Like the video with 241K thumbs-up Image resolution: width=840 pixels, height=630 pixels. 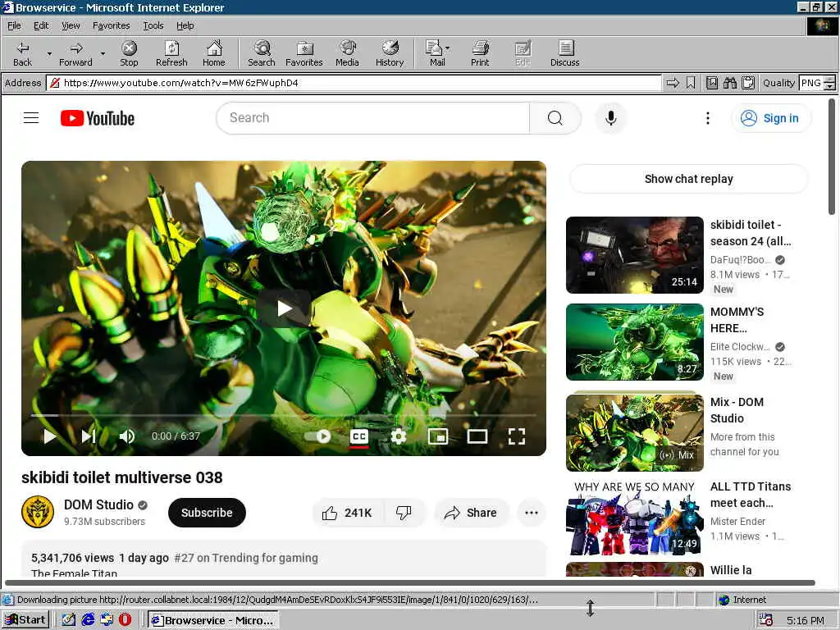pyautogui.click(x=347, y=513)
